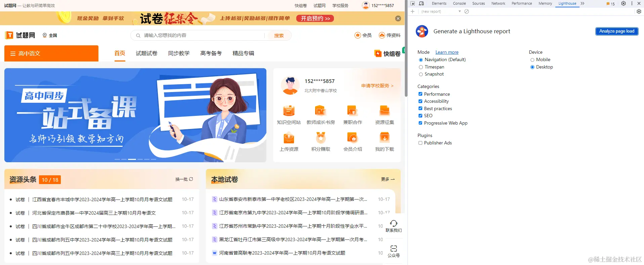The width and height of the screenshot is (644, 265).
Task: Select Navigation (Default) mode
Action: [421, 60]
